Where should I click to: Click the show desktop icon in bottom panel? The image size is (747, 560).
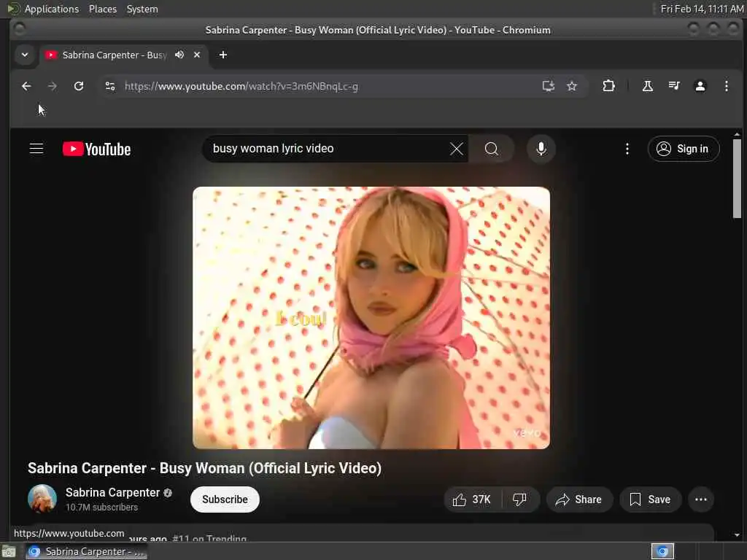coord(9,551)
